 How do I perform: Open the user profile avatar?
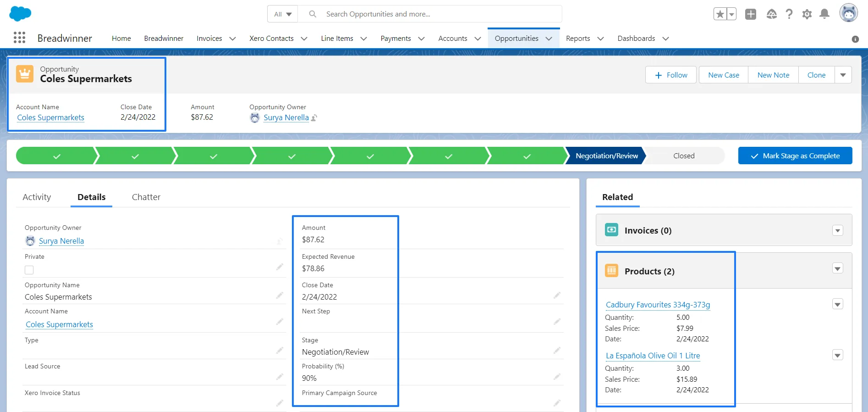pyautogui.click(x=849, y=13)
